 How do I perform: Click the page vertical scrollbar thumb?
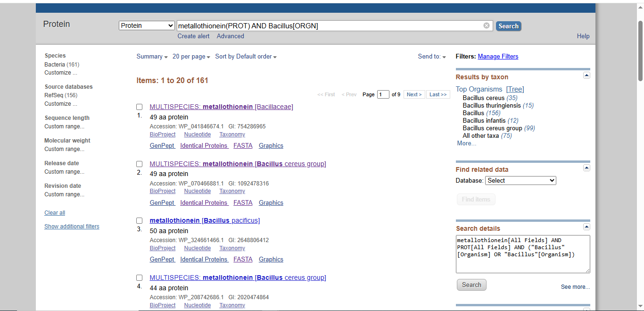[x=640, y=51]
